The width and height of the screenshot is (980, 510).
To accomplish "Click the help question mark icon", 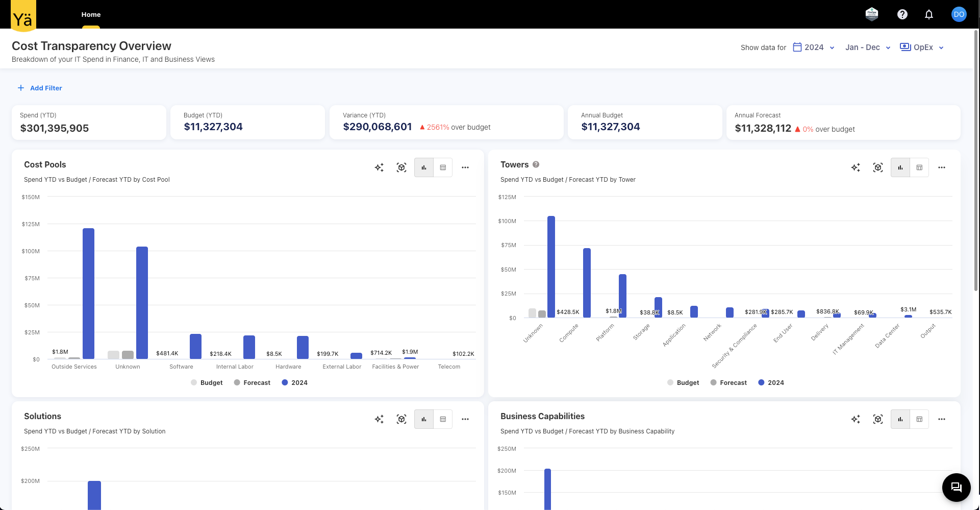I will click(x=902, y=14).
